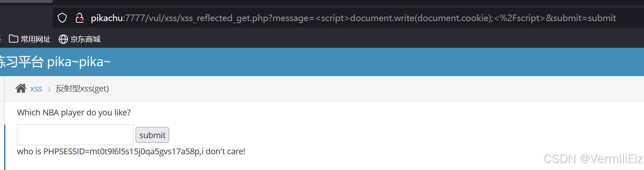Click the pika~pika~ page header title
The height and width of the screenshot is (170, 644).
click(x=79, y=62)
